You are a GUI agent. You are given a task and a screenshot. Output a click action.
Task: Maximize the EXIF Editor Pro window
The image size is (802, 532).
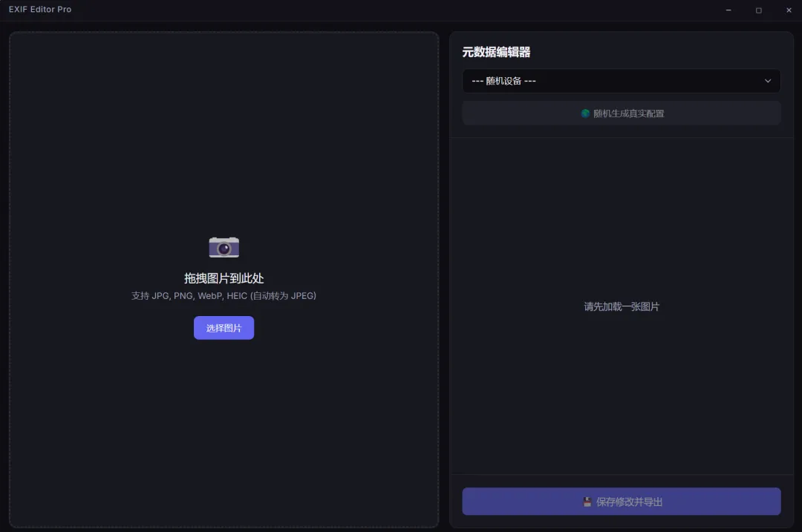tap(758, 10)
